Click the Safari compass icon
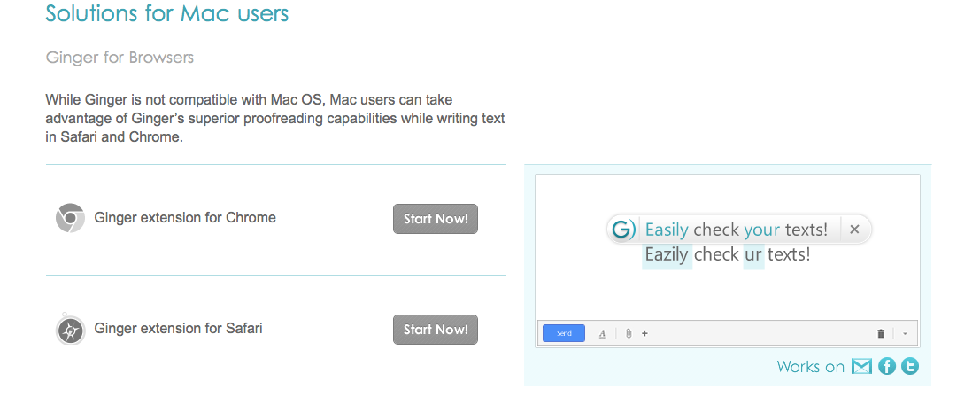Image resolution: width=980 pixels, height=405 pixels. [70, 330]
